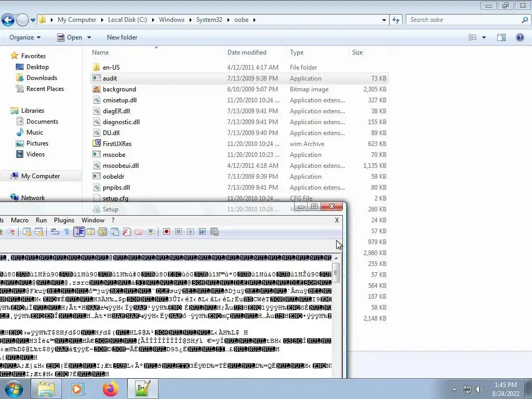Expand the dropdown arrow after Windows breadcrumb

190,20
